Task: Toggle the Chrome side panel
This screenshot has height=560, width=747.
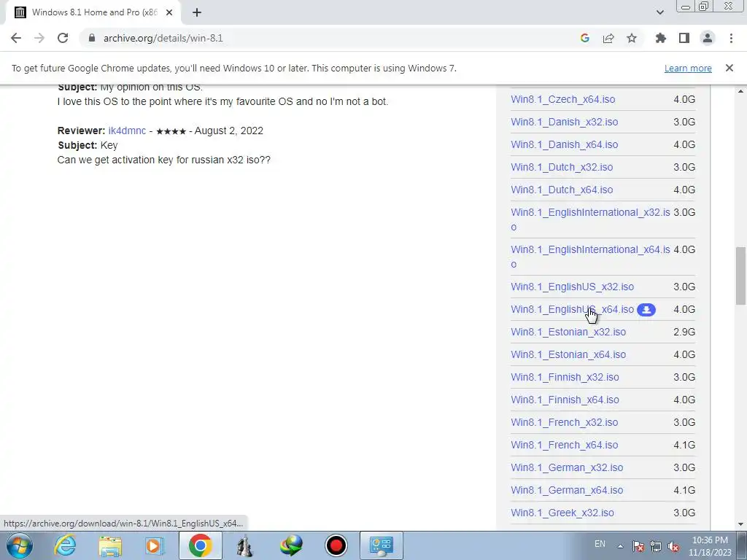Action: (x=684, y=38)
